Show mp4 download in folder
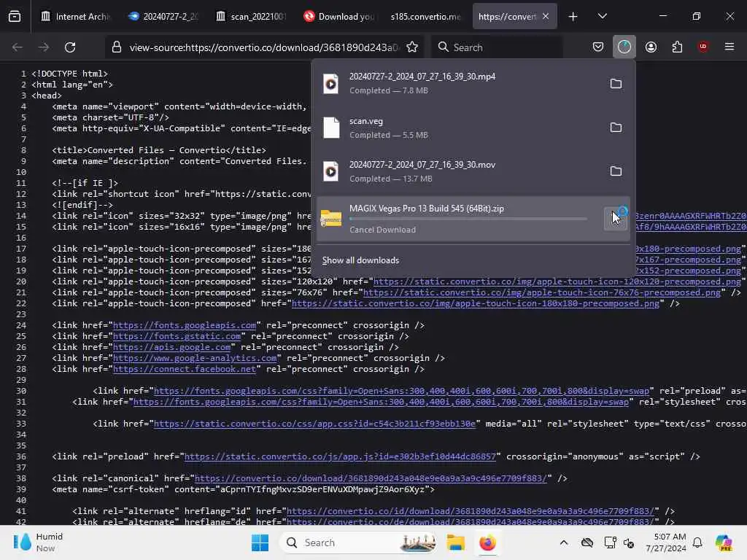 [616, 84]
